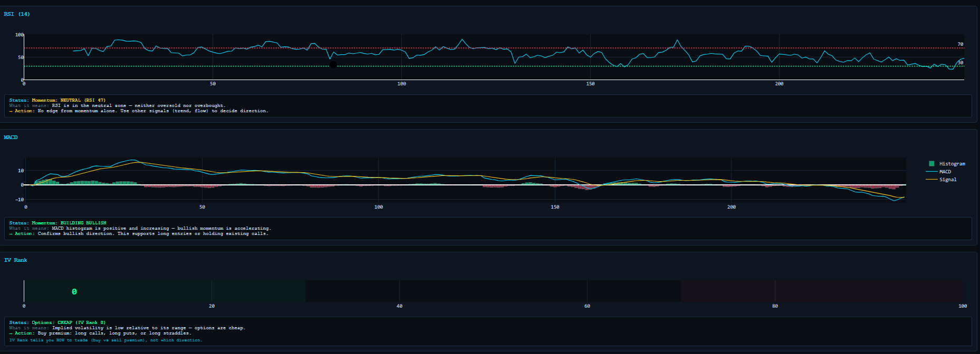980x354 pixels.
Task: Click the IV Rank gauge bar
Action: point(494,291)
